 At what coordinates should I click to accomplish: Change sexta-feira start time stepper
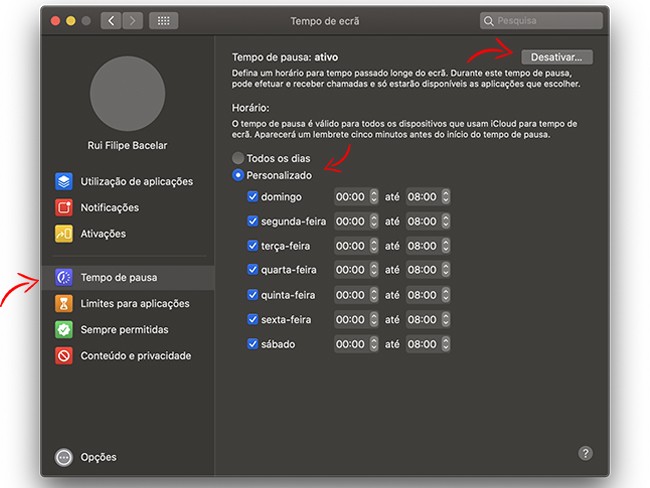(373, 320)
